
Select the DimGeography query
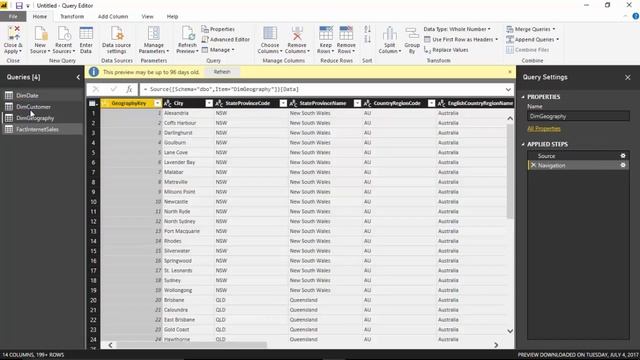(42, 118)
